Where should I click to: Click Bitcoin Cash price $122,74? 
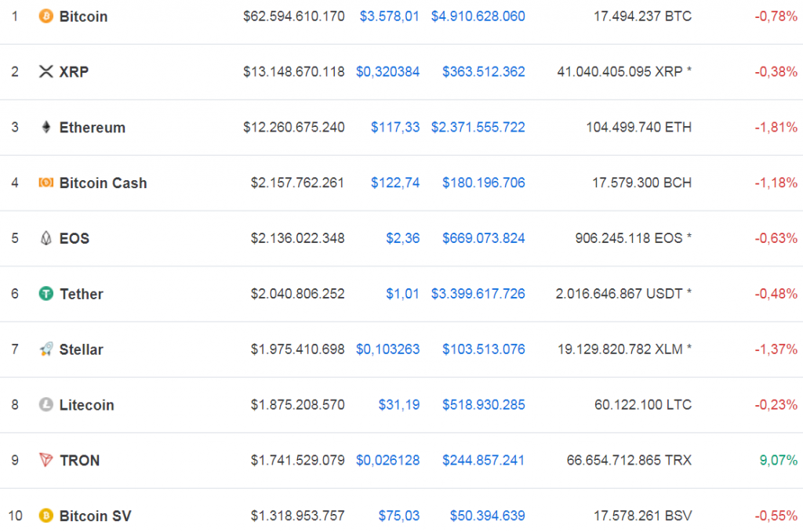(395, 183)
